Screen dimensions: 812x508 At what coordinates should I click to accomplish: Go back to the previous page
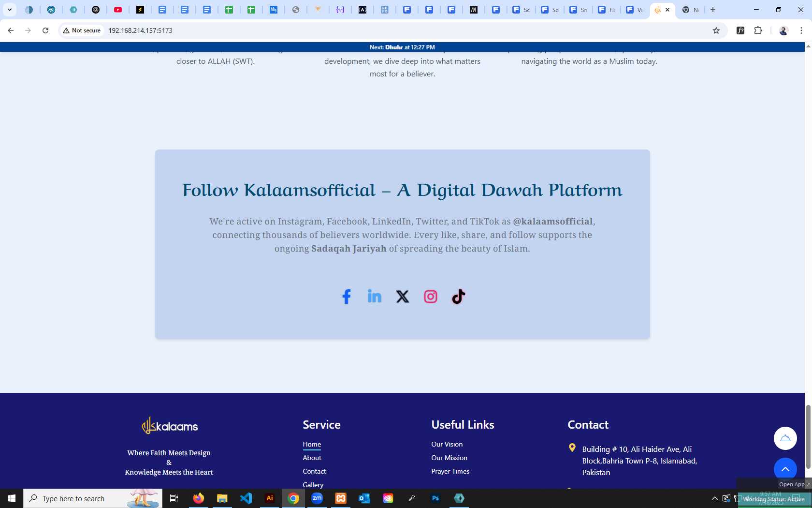tap(11, 30)
